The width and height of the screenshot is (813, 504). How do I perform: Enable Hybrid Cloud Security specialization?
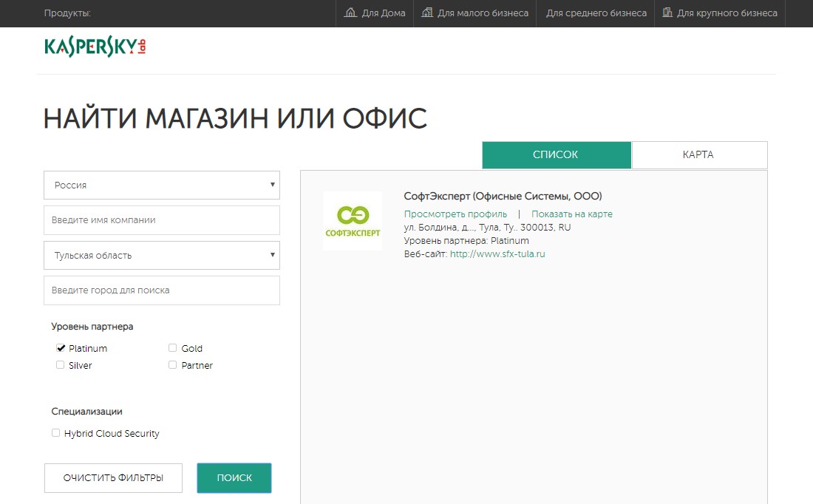(55, 433)
